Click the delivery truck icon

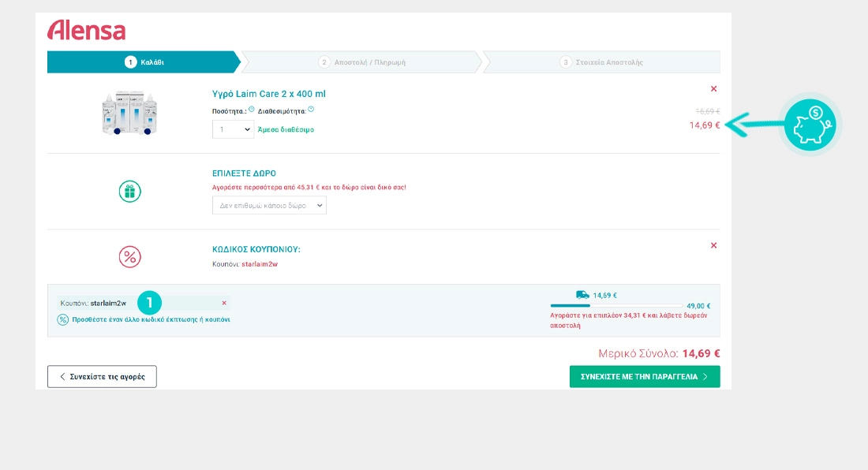pos(582,295)
